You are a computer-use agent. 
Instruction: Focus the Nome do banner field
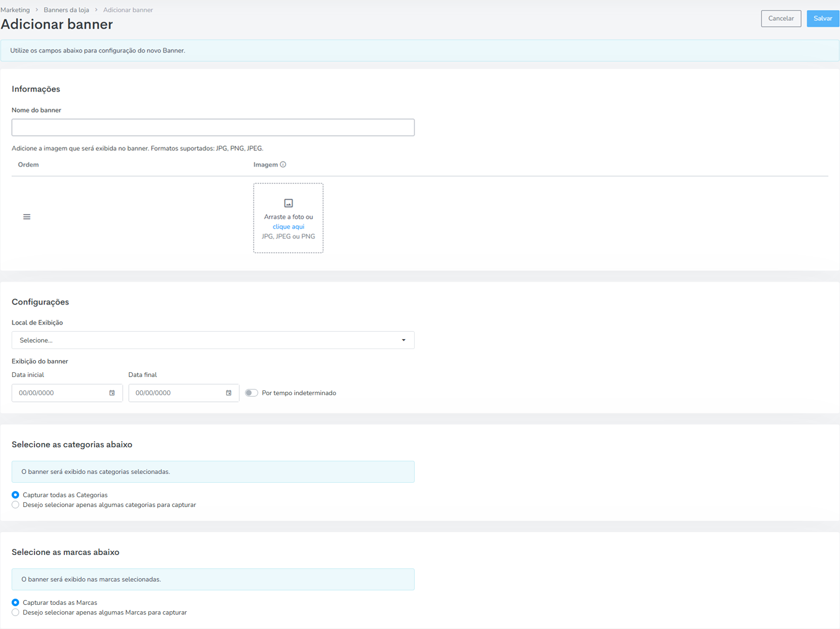coord(213,127)
